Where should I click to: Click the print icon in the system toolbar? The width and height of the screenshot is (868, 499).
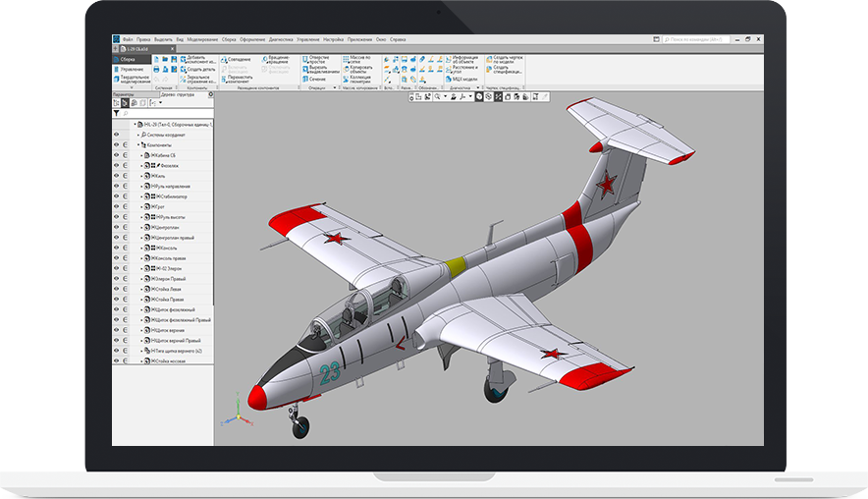click(157, 69)
